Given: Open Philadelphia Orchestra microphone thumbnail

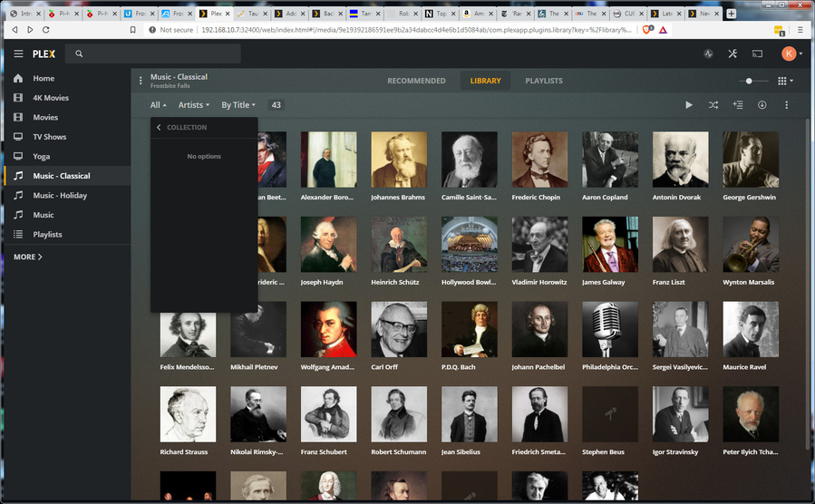Looking at the screenshot, I should pos(610,329).
